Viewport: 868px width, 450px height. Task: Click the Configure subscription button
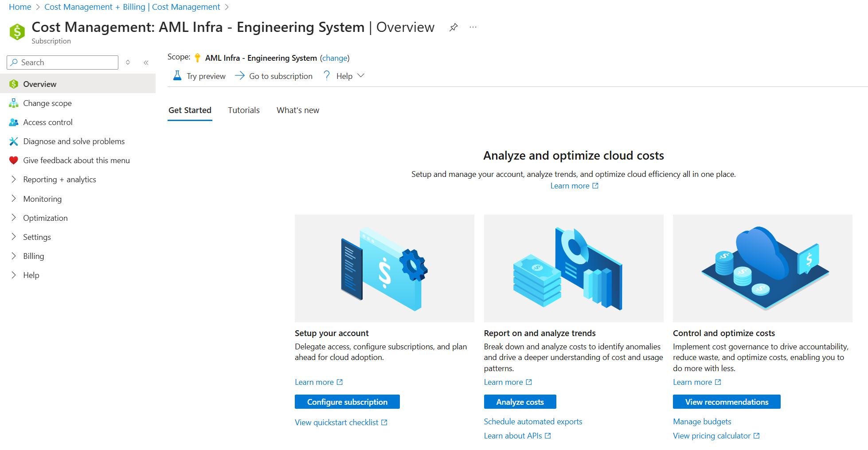tap(347, 402)
